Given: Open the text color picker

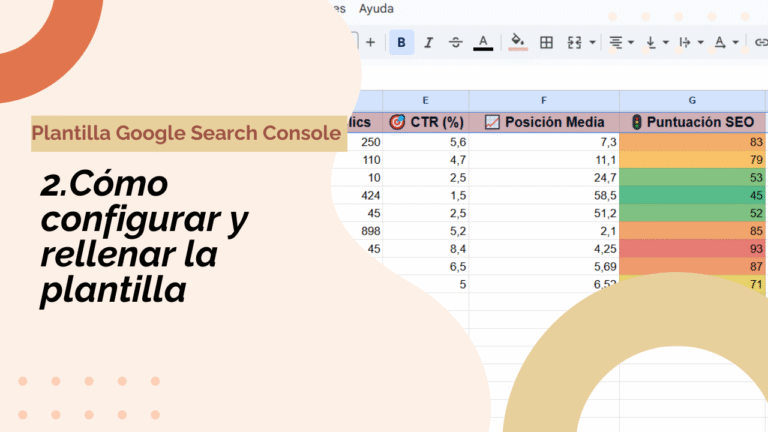Looking at the screenshot, I should pyautogui.click(x=483, y=43).
